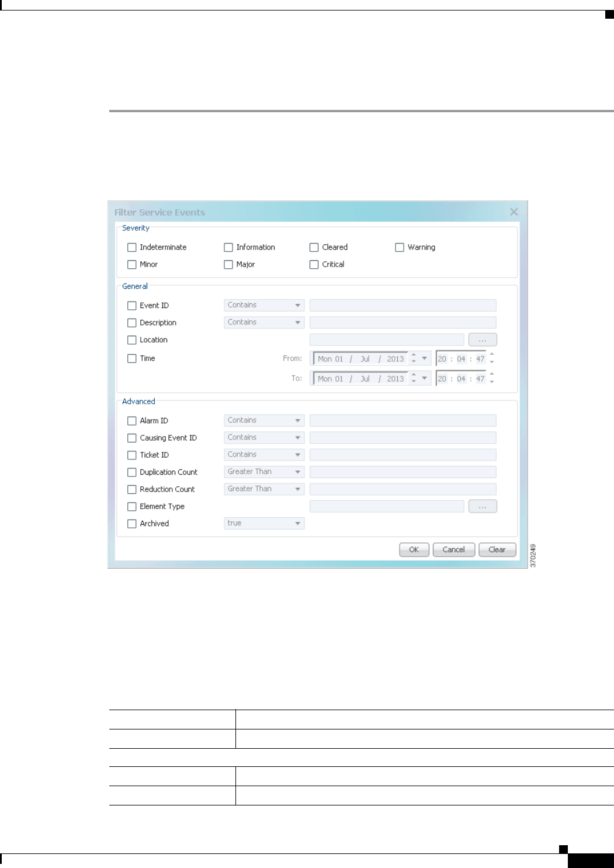The height and width of the screenshot is (868, 614).
Task: Increment the From date spinner
Action: pos(414,355)
